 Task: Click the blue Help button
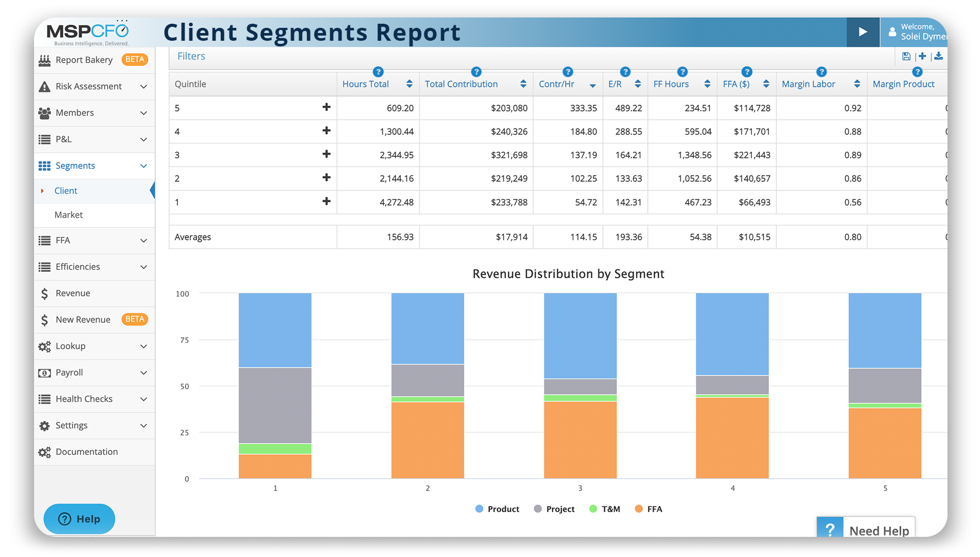(x=79, y=519)
